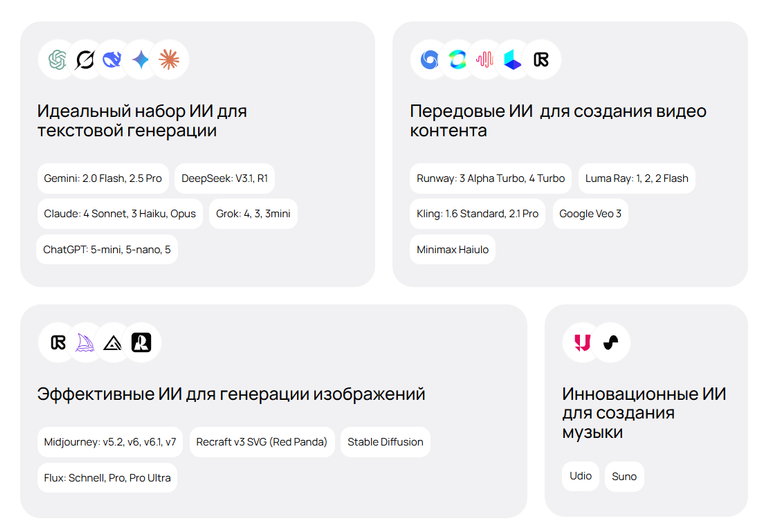This screenshot has height=532, width=769.
Task: Click the Suno black wave icon
Action: point(611,342)
